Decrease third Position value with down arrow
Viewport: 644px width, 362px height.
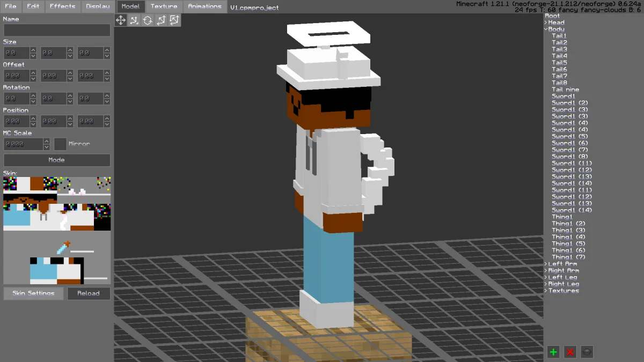coord(107,124)
